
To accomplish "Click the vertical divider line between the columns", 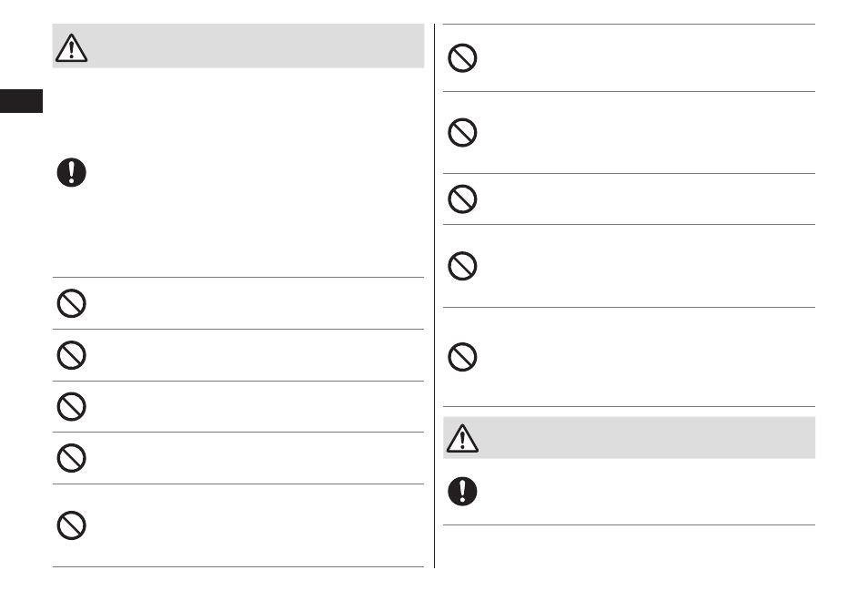I will tap(435, 296).
